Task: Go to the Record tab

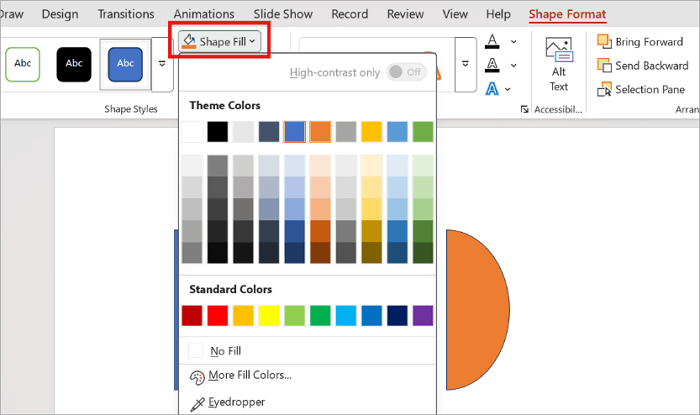Action: pyautogui.click(x=350, y=14)
